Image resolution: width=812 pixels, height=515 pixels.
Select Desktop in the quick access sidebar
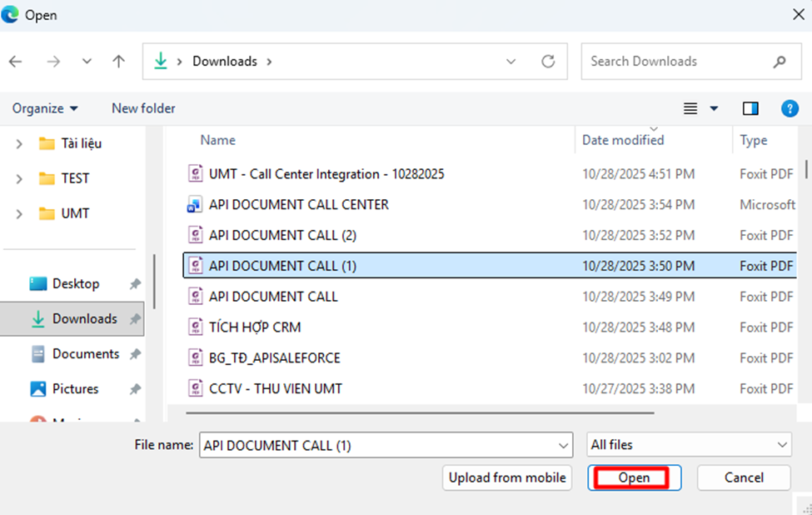[75, 283]
